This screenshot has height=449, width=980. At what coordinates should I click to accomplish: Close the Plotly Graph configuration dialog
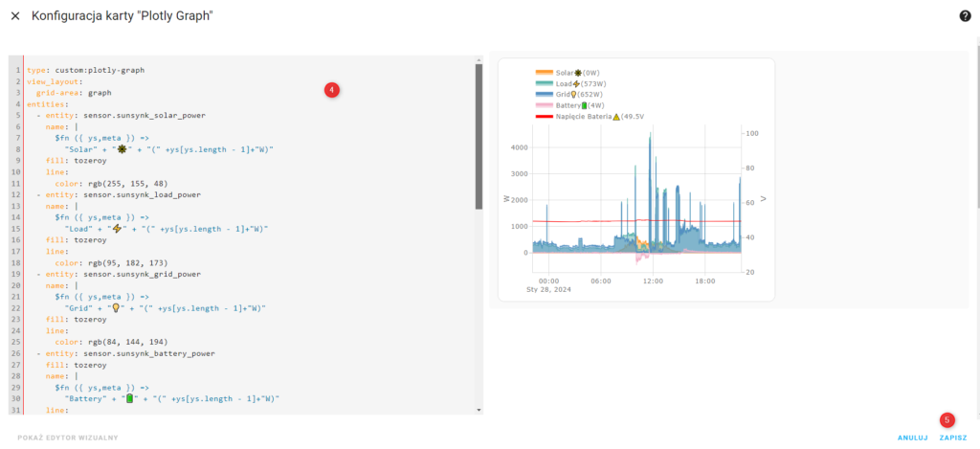(15, 16)
